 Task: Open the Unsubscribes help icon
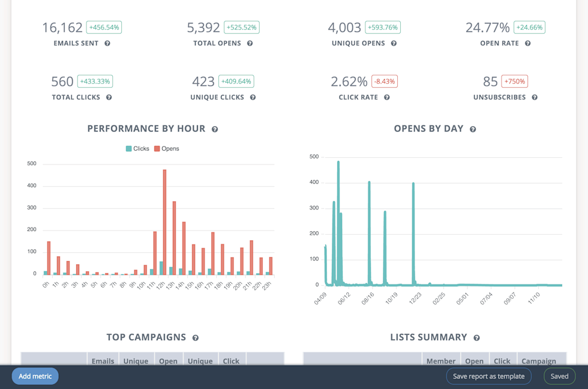(x=535, y=97)
